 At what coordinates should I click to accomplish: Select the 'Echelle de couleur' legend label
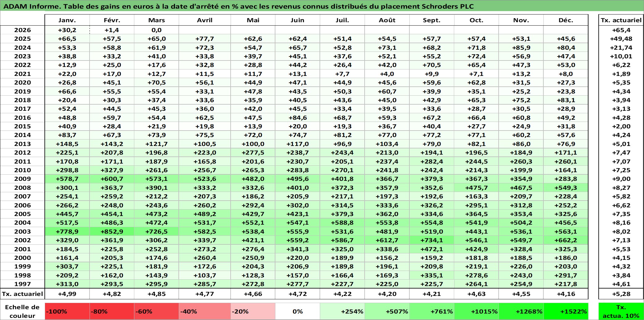click(x=22, y=311)
